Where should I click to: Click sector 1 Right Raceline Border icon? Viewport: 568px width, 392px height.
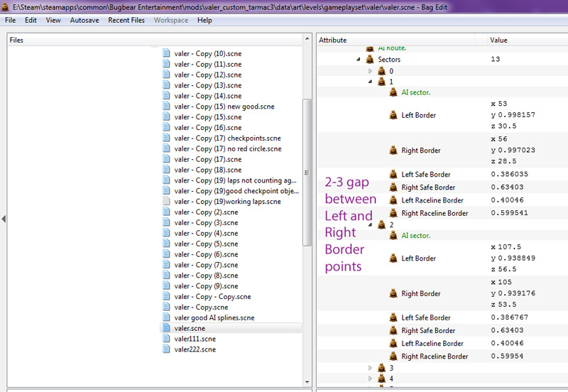(393, 213)
